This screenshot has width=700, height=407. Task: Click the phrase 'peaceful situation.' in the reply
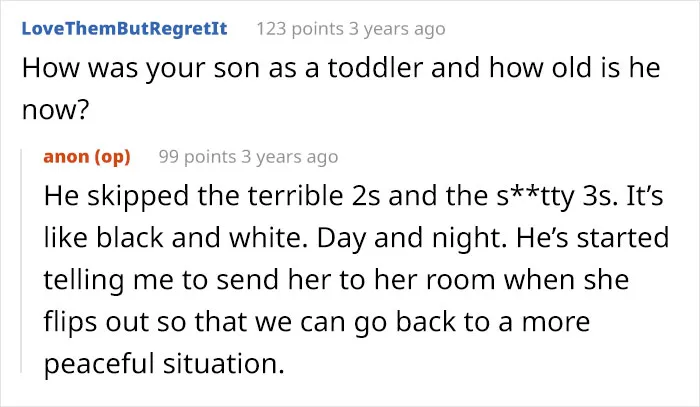(x=164, y=364)
